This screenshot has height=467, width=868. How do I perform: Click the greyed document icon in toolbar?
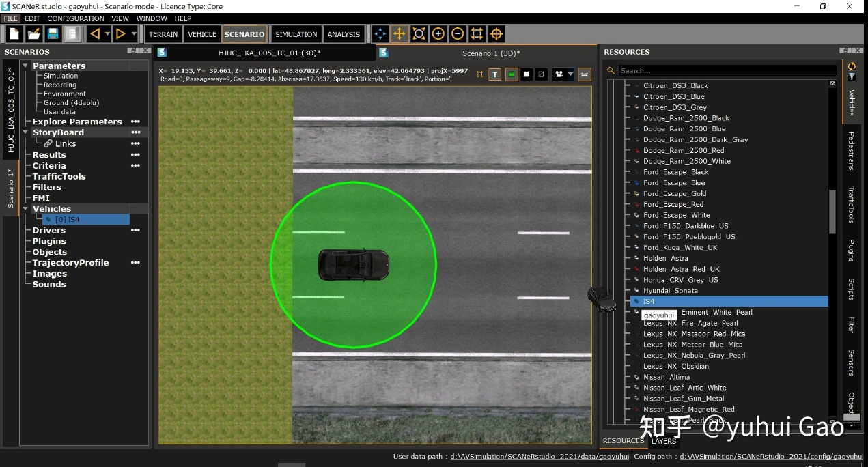[72, 33]
